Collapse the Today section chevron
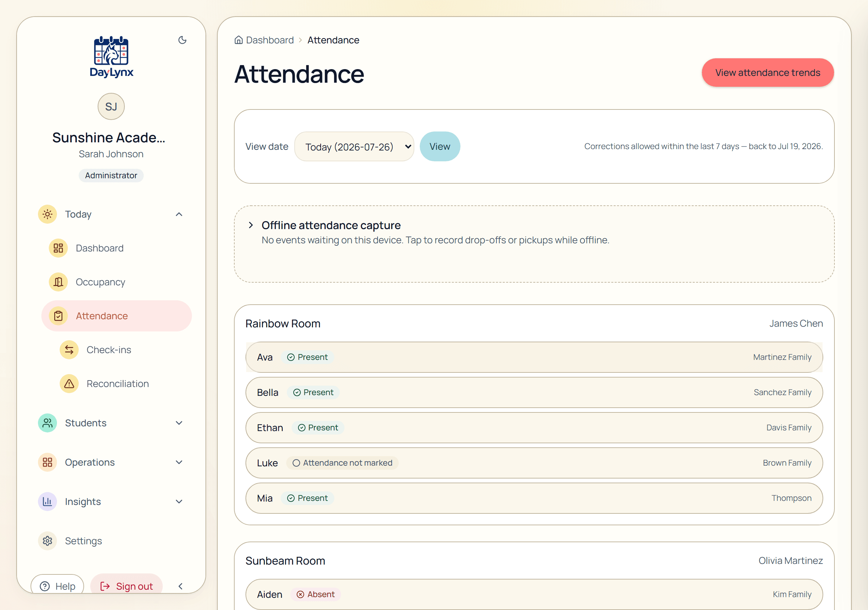Viewport: 868px width, 610px height. [x=179, y=214]
